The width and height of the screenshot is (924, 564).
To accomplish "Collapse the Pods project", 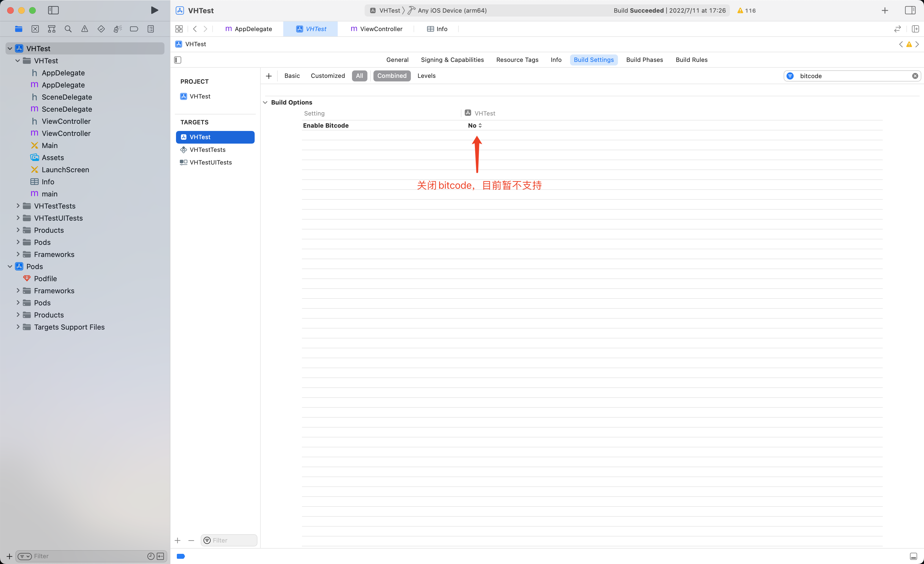I will click(10, 266).
